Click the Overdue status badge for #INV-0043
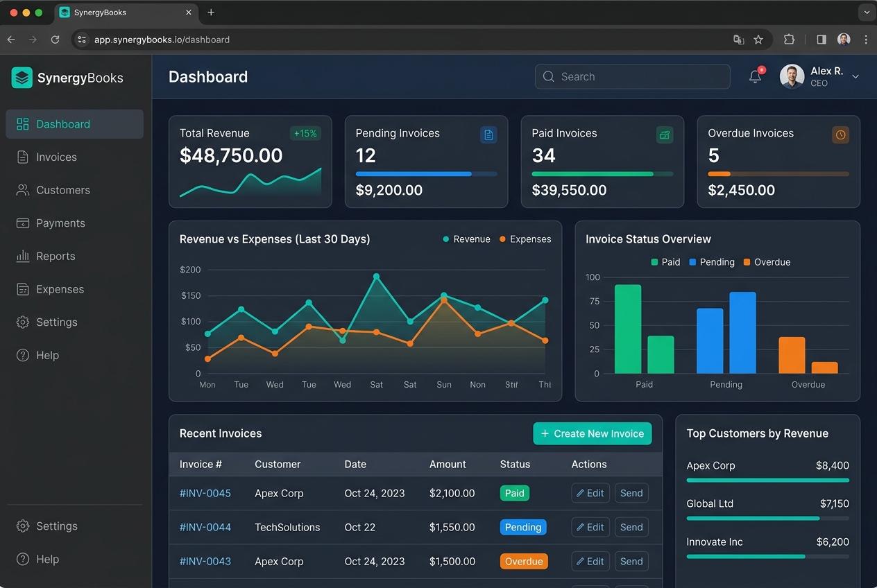This screenshot has width=877, height=588. point(524,561)
